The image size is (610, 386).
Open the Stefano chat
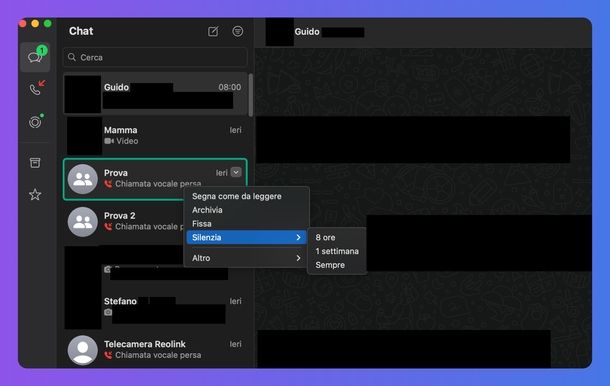pos(155,307)
